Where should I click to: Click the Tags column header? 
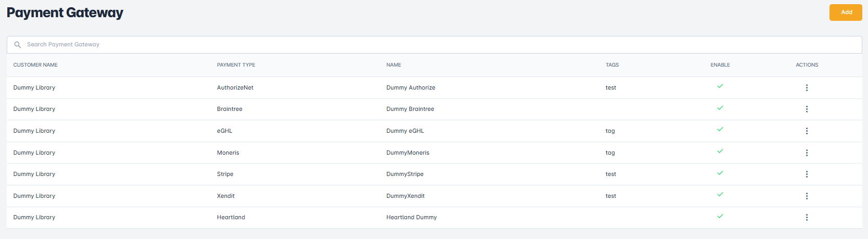(612, 65)
